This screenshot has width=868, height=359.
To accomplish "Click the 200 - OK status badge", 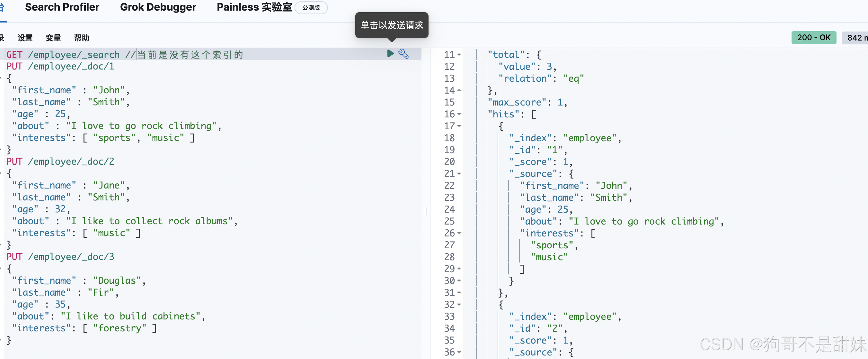I will [x=813, y=38].
